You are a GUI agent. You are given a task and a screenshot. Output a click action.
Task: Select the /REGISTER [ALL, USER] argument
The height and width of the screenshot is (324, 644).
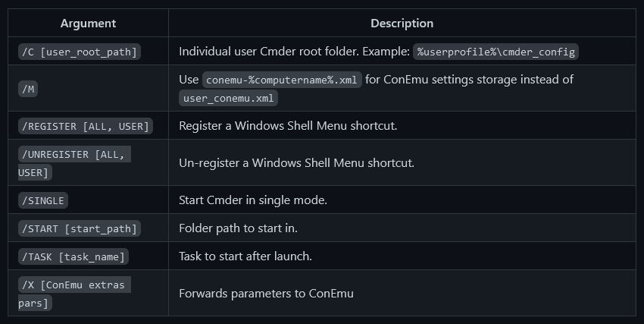[x=86, y=126]
